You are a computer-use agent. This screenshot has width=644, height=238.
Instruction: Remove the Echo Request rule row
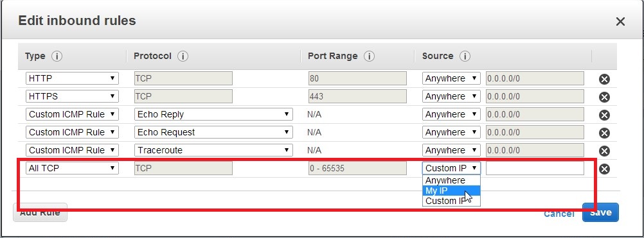coord(604,133)
